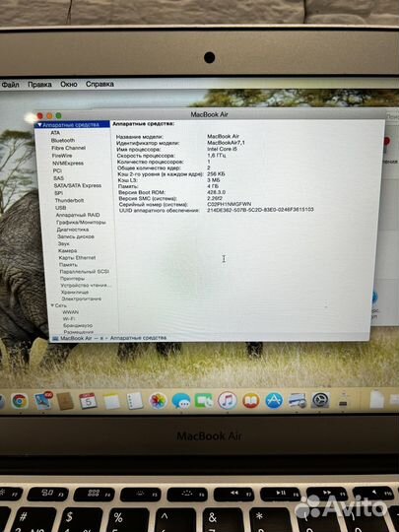The height and width of the screenshot is (532, 399).
Task: Click the computer icon in the window path bar
Action: (x=55, y=338)
